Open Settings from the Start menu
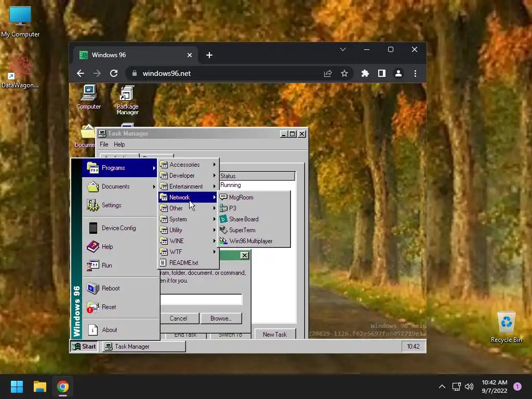The width and height of the screenshot is (532, 399). coord(119,205)
